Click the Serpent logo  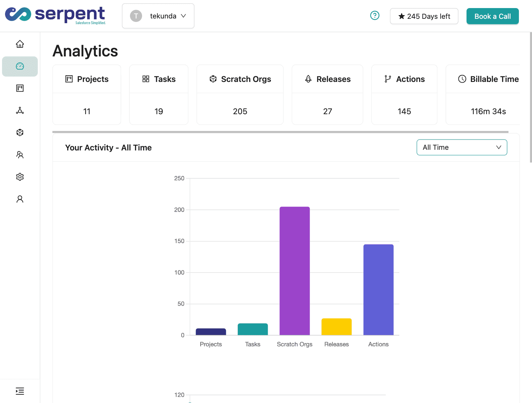pos(55,15)
